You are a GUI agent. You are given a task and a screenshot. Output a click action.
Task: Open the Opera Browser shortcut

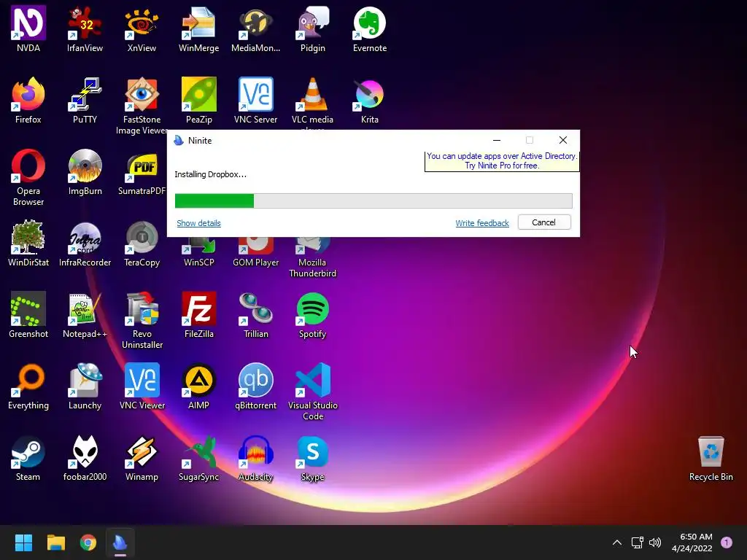coord(28,177)
